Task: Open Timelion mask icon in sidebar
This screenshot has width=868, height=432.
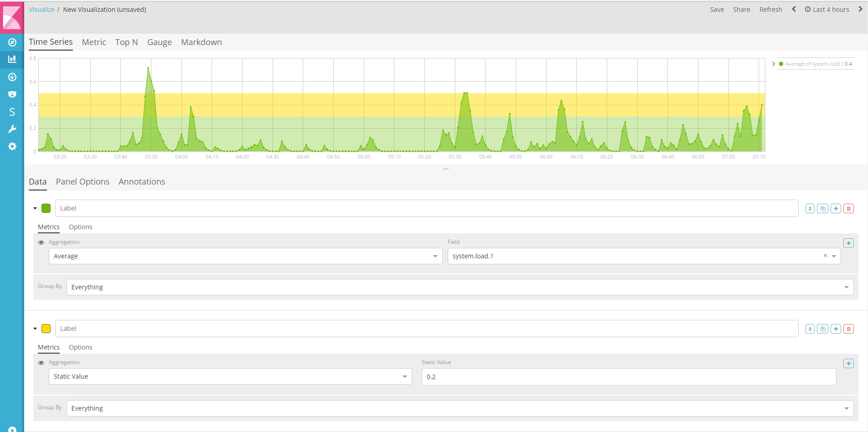Action: 12,94
